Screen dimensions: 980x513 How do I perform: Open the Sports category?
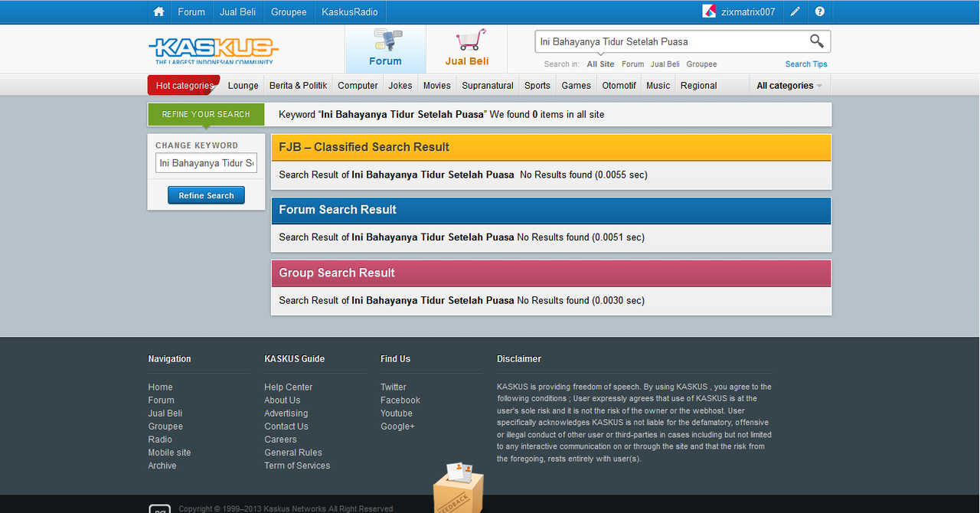[537, 86]
